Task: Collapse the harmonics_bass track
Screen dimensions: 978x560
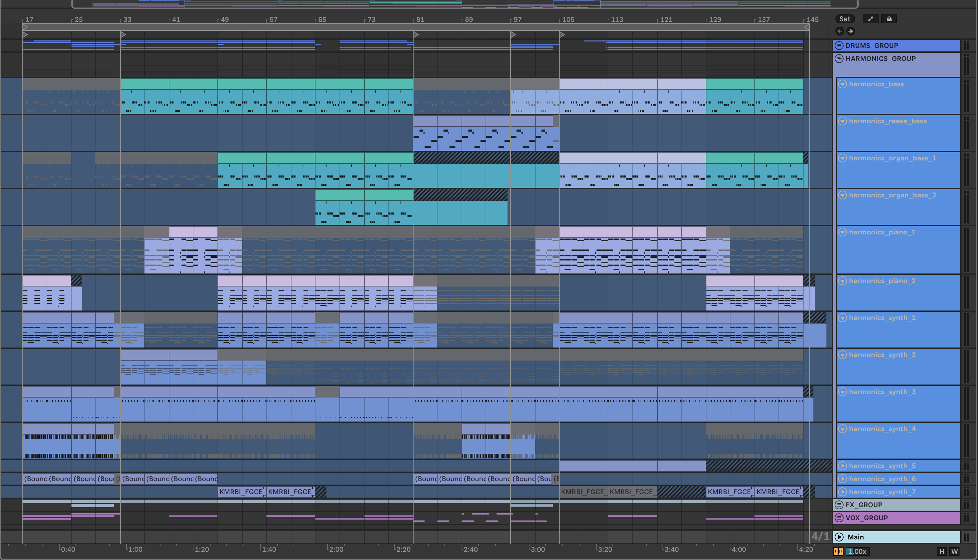Action: [x=843, y=84]
